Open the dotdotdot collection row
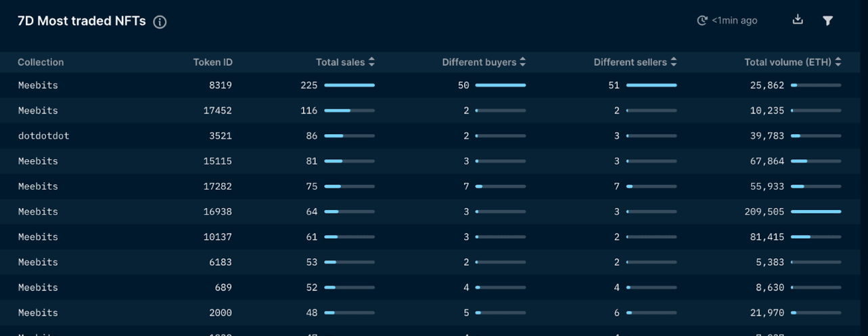The image size is (868, 336). click(x=43, y=135)
